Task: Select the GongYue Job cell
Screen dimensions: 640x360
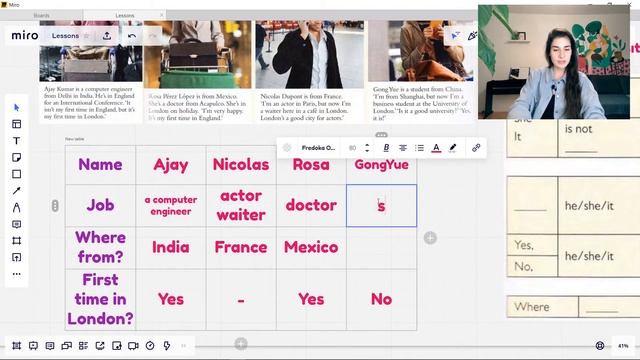Action: tap(381, 205)
